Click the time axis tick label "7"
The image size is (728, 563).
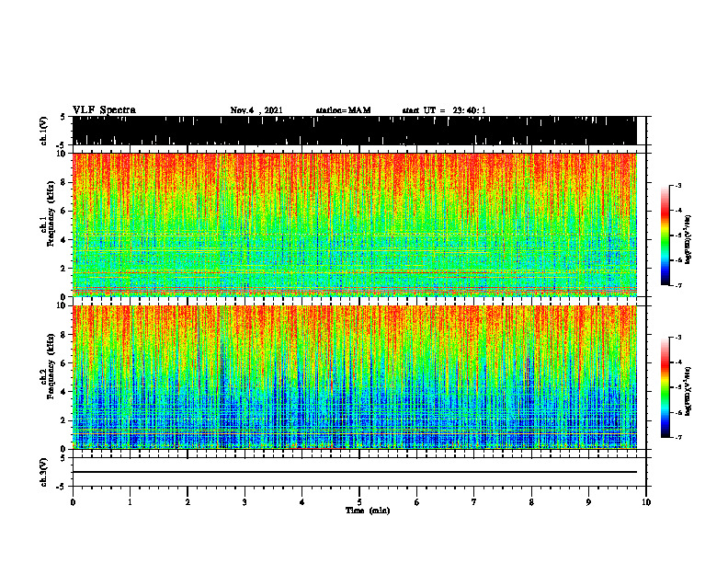(x=474, y=502)
